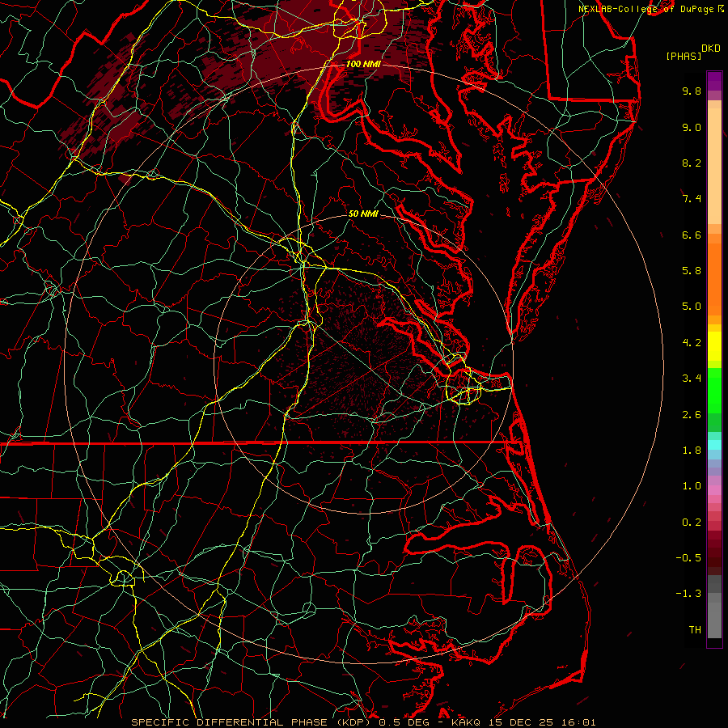Screen dimensions: 728x728
Task: Select the 0.2 scale value
Action: pyautogui.click(x=692, y=523)
